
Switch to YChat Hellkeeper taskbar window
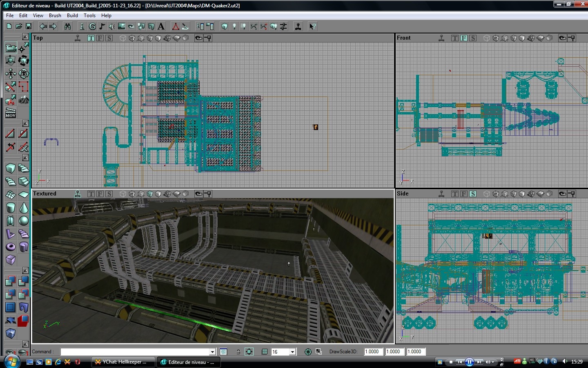[123, 362]
